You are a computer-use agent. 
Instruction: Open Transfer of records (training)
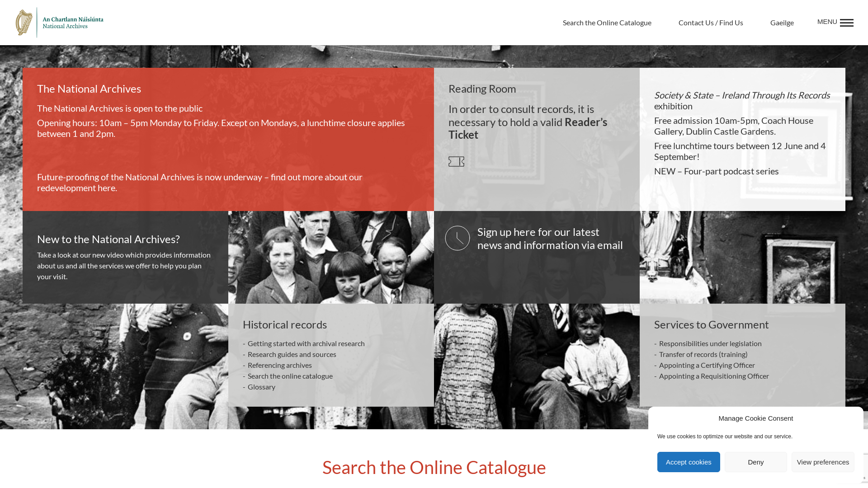pyautogui.click(x=703, y=354)
